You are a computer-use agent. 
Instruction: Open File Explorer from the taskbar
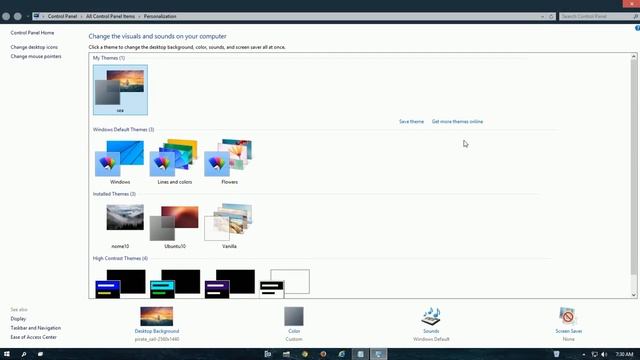click(x=287, y=354)
